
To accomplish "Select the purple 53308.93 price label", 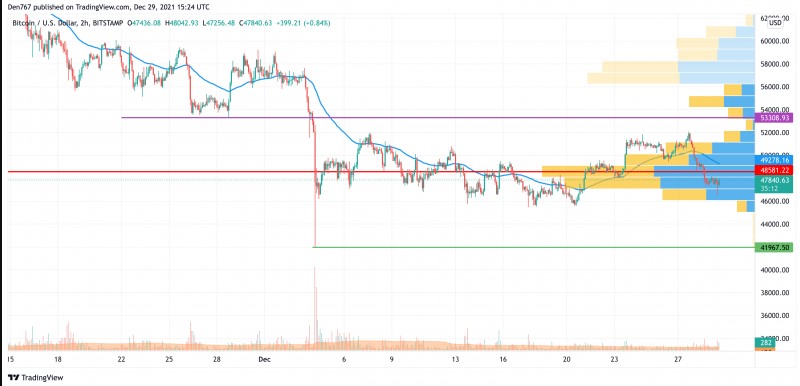I will click(x=773, y=118).
